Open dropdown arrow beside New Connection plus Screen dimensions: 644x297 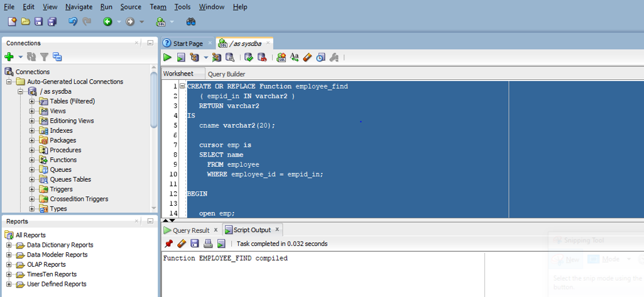point(21,57)
